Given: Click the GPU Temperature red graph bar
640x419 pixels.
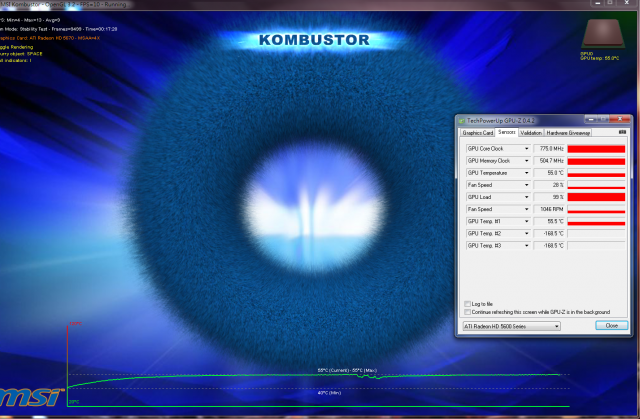Looking at the screenshot, I should (596, 173).
